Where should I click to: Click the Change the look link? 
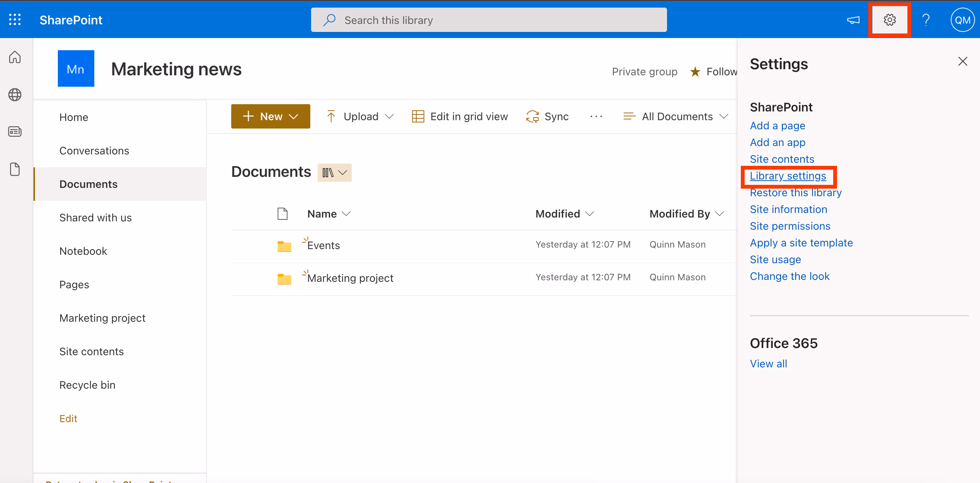(x=789, y=276)
